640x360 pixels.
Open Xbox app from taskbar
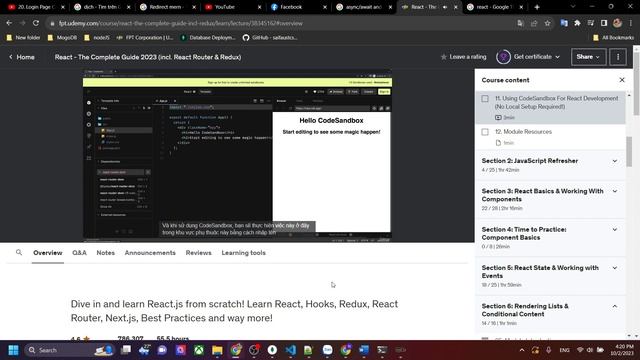(199, 350)
